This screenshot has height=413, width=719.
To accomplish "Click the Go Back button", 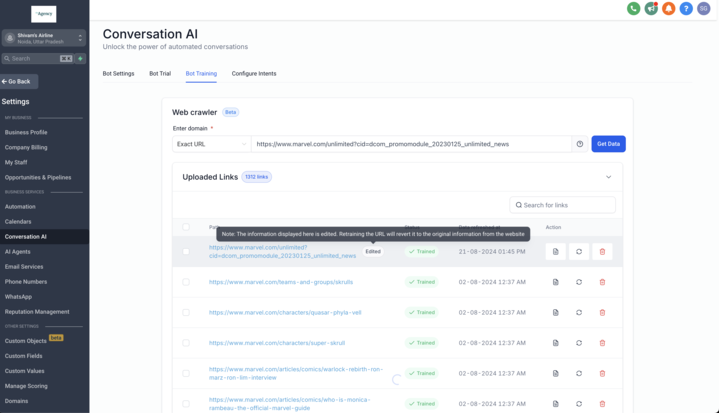I will point(18,81).
